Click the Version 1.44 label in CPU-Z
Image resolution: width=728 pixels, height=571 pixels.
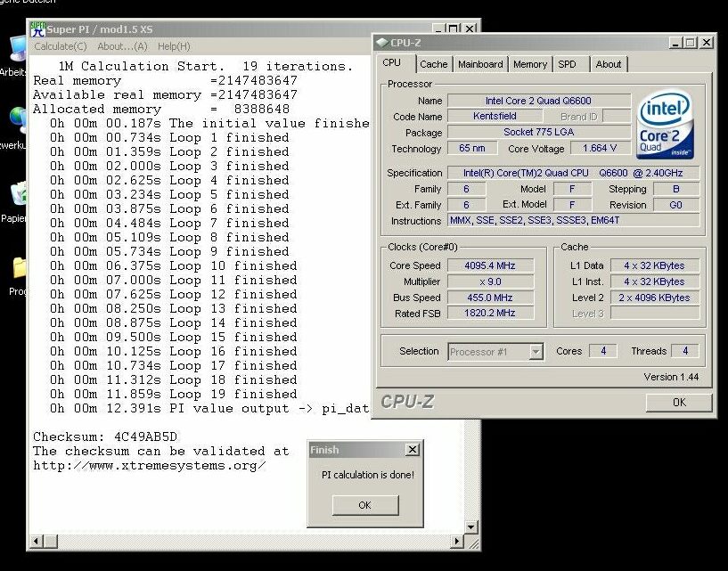click(671, 377)
